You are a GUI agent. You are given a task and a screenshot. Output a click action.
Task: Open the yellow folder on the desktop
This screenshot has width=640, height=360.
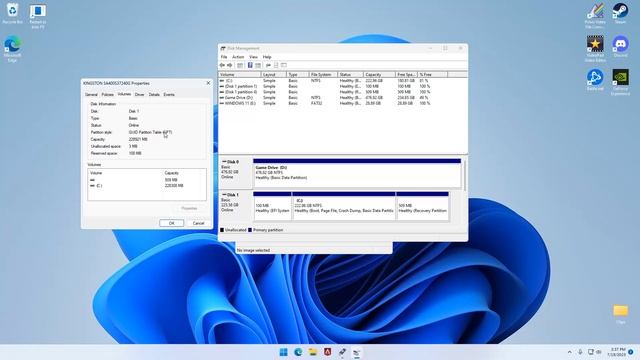point(620,313)
